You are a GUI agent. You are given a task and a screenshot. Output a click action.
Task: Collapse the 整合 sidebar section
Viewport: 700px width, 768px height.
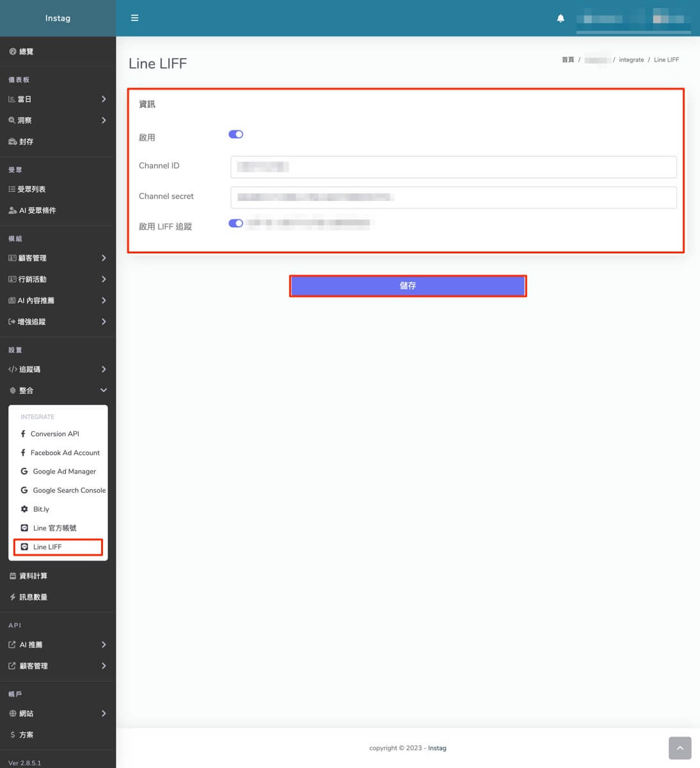click(58, 390)
